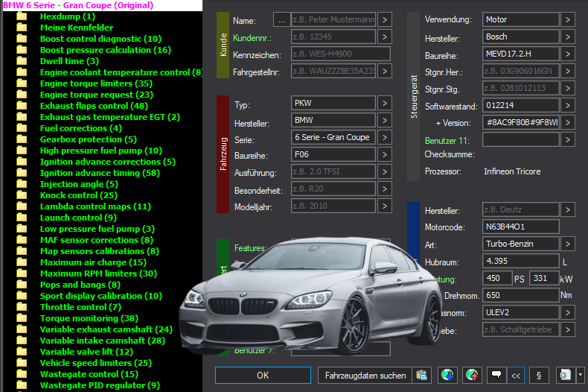Screen dimensions: 588x392
Task: Open the Serie 6 Serie arrow button
Action: click(x=385, y=137)
